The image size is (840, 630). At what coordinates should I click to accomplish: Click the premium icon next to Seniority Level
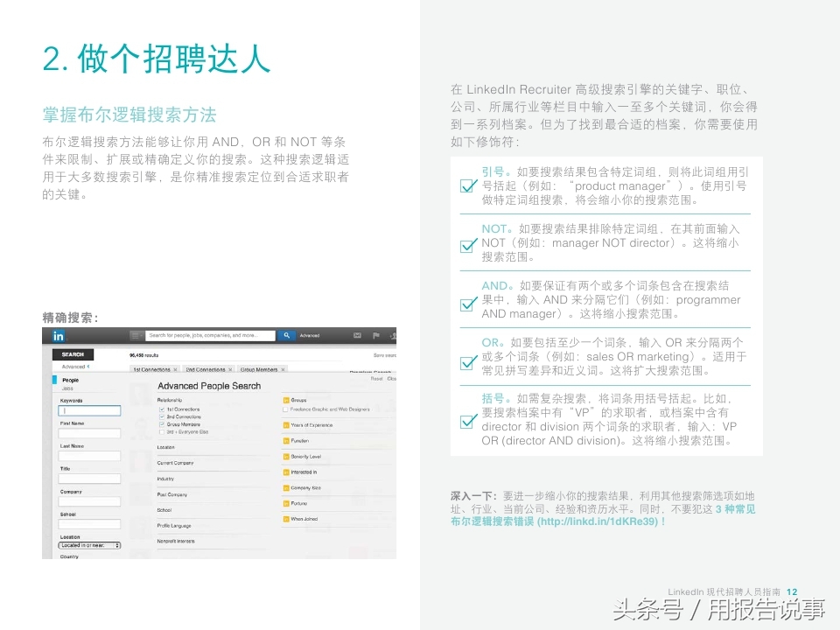pyautogui.click(x=285, y=455)
